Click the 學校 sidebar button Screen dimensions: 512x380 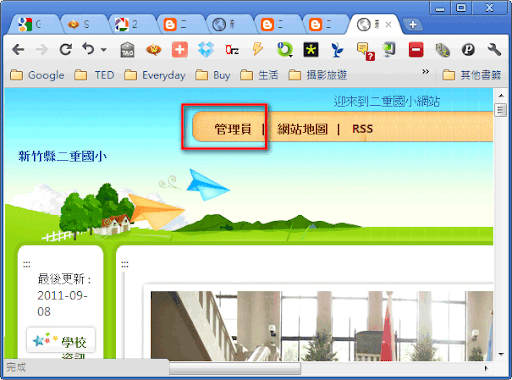pos(61,340)
